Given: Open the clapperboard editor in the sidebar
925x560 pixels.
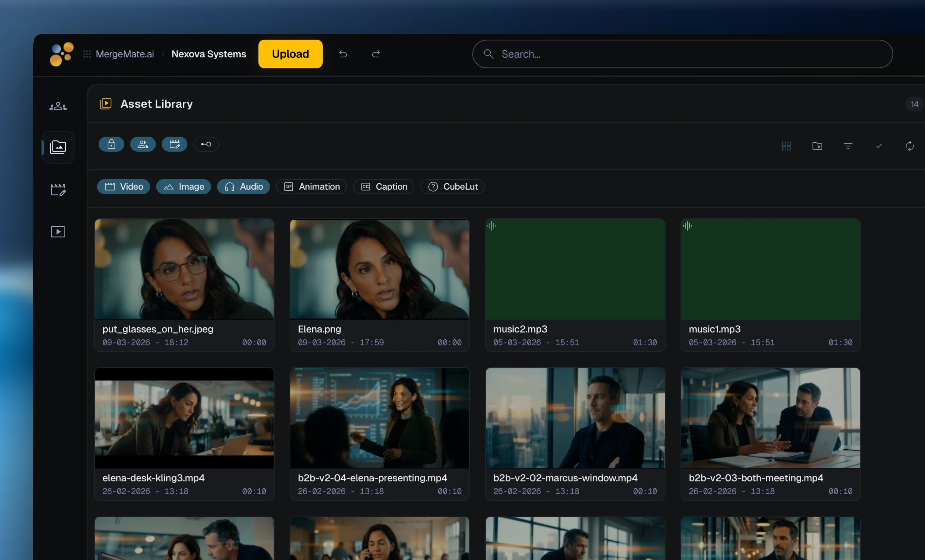Looking at the screenshot, I should pyautogui.click(x=58, y=190).
